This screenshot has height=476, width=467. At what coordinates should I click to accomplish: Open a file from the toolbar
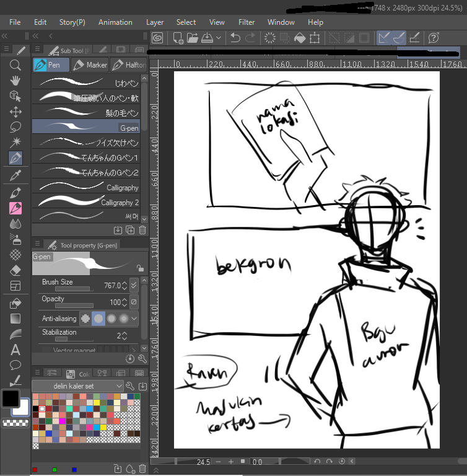click(193, 38)
